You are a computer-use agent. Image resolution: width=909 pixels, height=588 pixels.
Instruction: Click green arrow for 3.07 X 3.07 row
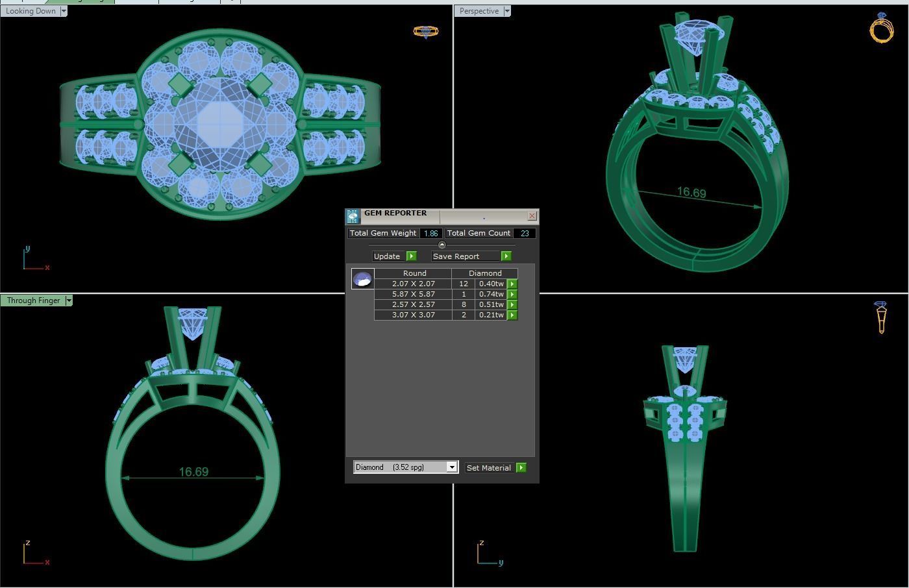coord(512,315)
